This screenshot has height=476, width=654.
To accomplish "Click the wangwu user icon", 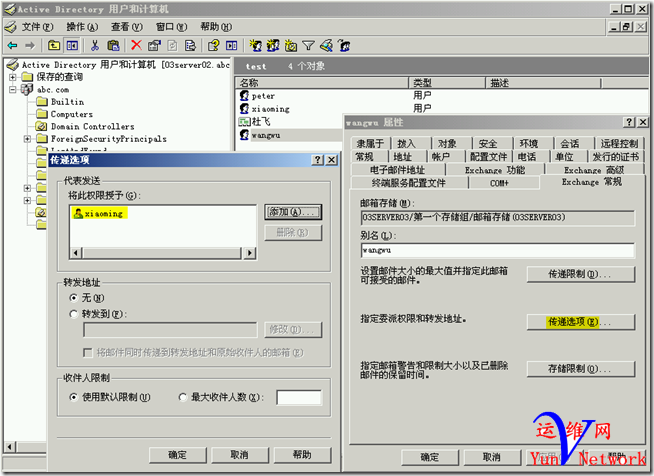I will 244,135.
